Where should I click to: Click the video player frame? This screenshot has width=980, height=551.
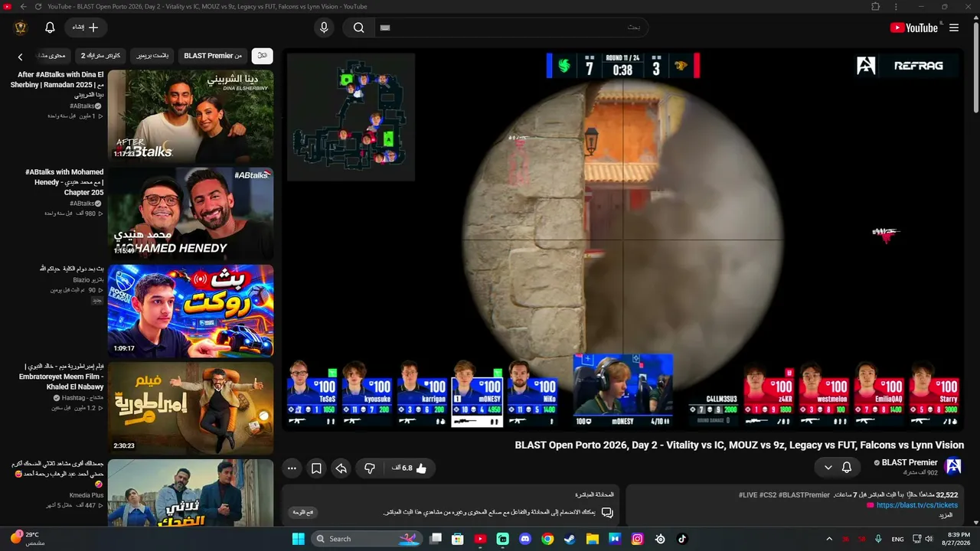pos(623,240)
